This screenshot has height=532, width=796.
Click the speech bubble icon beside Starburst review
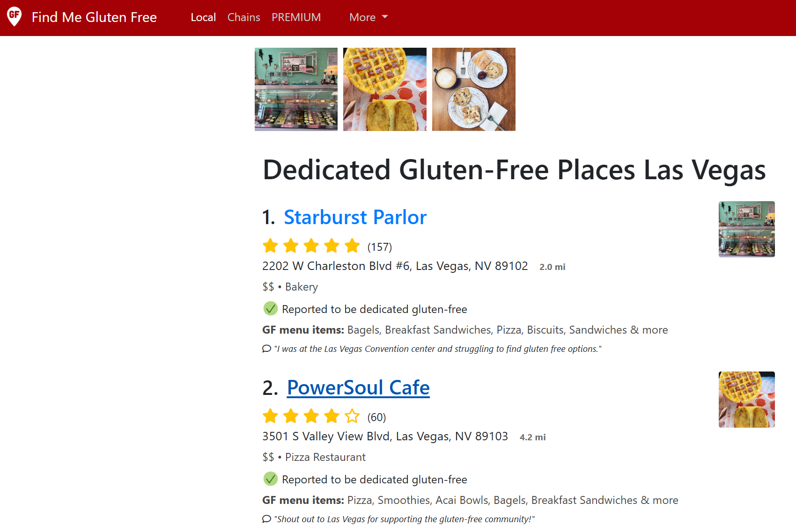[x=266, y=349]
